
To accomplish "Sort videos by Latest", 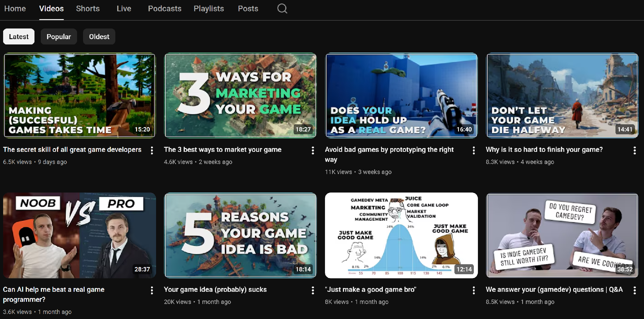I will [19, 37].
